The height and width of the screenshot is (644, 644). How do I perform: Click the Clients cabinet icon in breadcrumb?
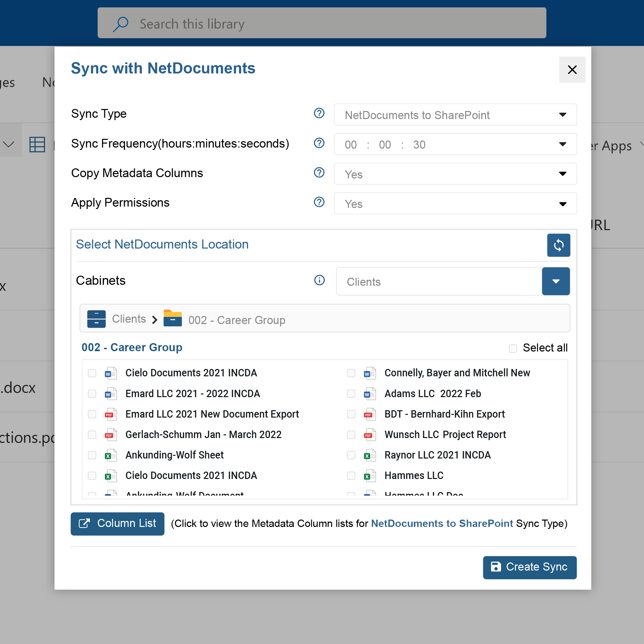click(96, 319)
